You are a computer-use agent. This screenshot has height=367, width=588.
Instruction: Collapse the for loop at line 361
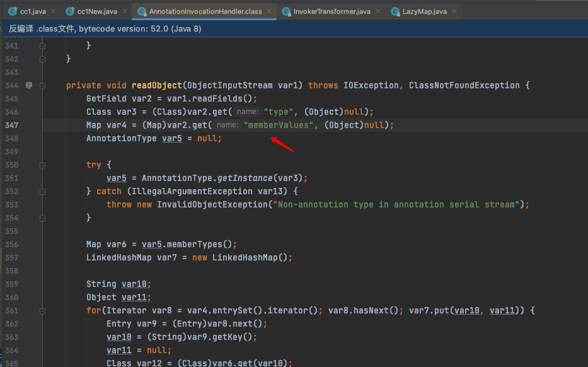pos(42,311)
